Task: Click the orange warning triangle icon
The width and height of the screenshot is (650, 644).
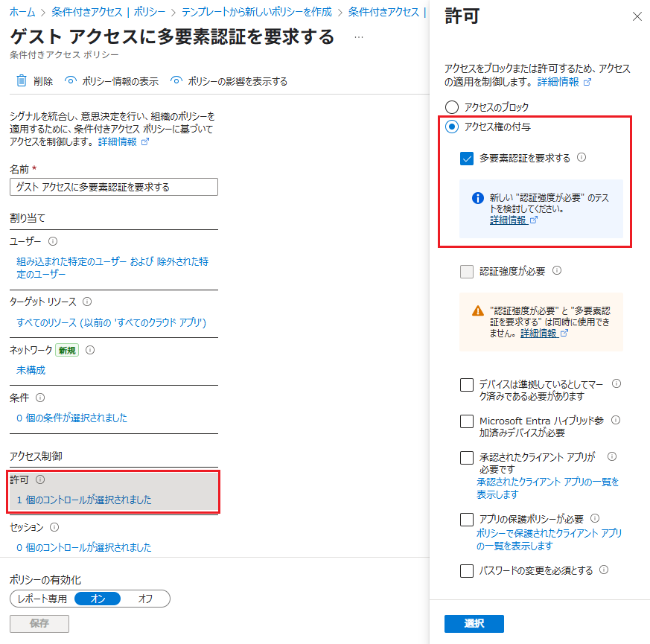Action: (x=477, y=310)
